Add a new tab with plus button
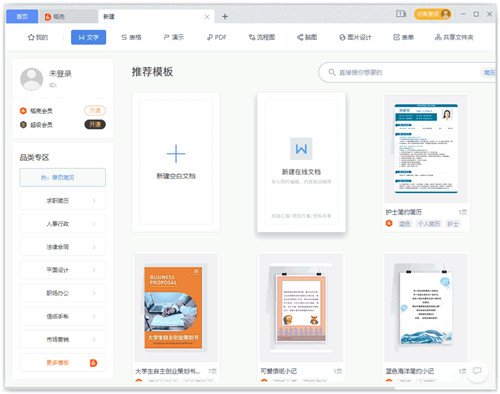Viewport: 500px width, 394px height. (x=225, y=16)
